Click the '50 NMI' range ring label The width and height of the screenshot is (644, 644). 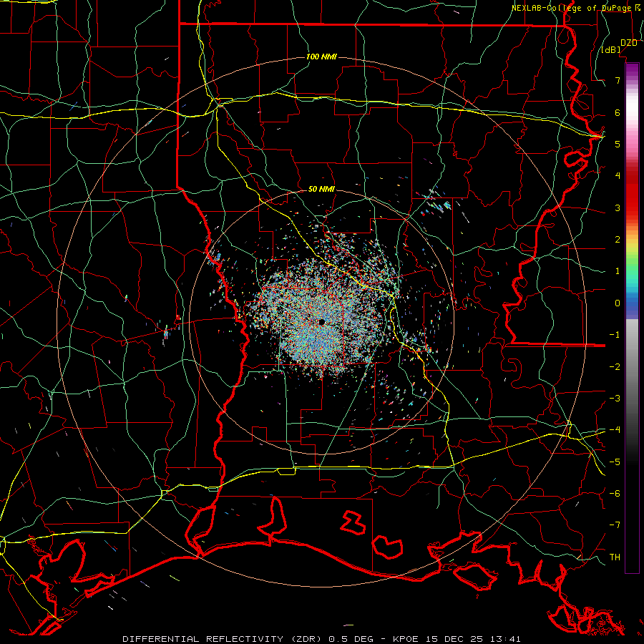pos(321,189)
